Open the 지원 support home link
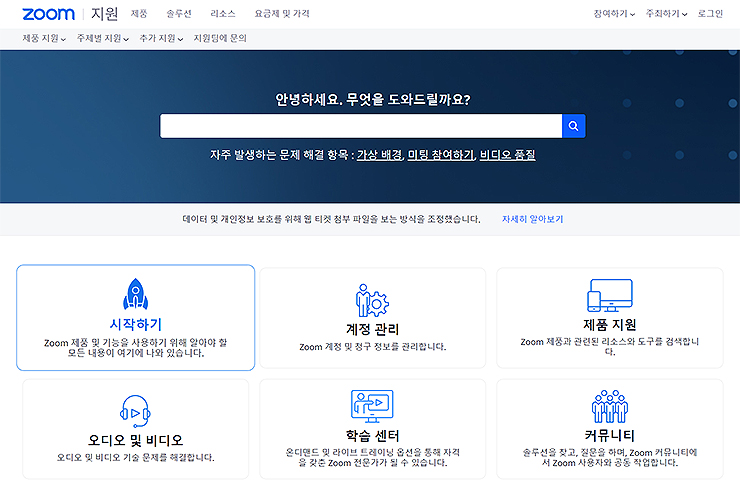Image resolution: width=740 pixels, height=486 pixels. [104, 14]
